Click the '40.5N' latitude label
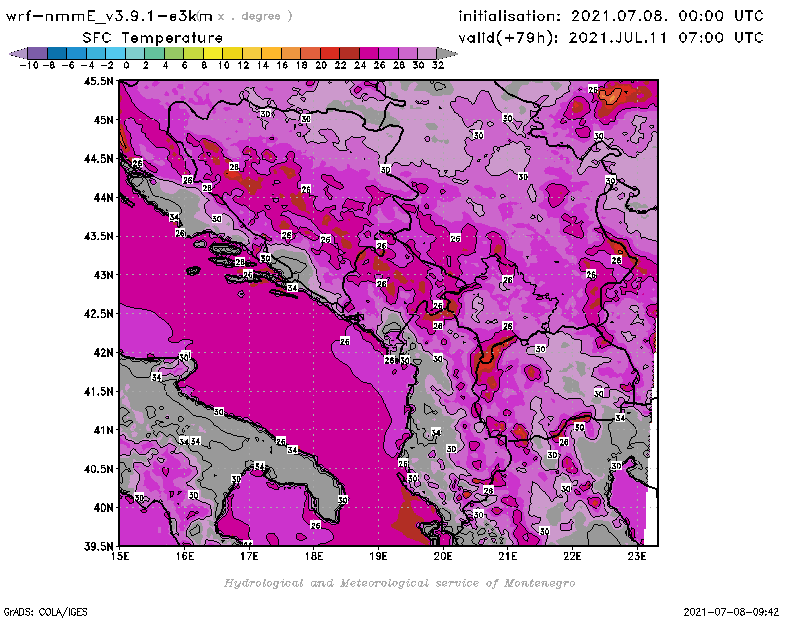Image resolution: width=800 pixels, height=618 pixels. coord(98,469)
